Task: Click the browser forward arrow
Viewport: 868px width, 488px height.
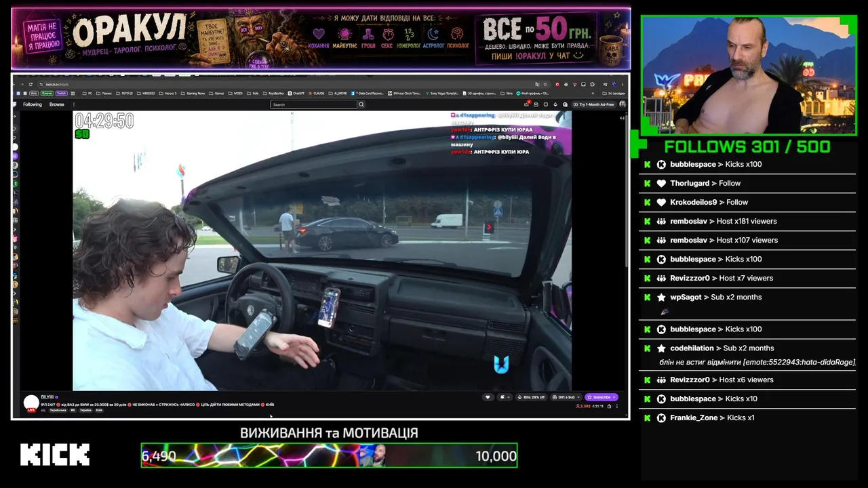Action: point(23,84)
